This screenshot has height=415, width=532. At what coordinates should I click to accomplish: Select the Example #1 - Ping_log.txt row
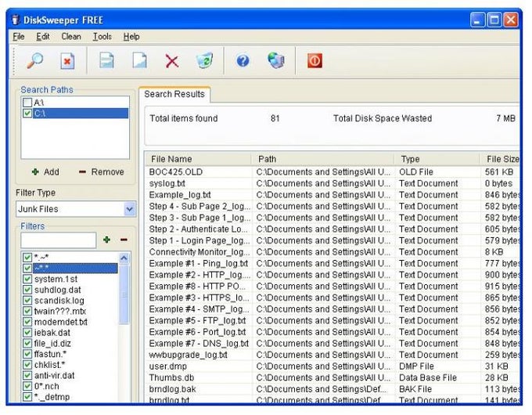pyautogui.click(x=332, y=264)
